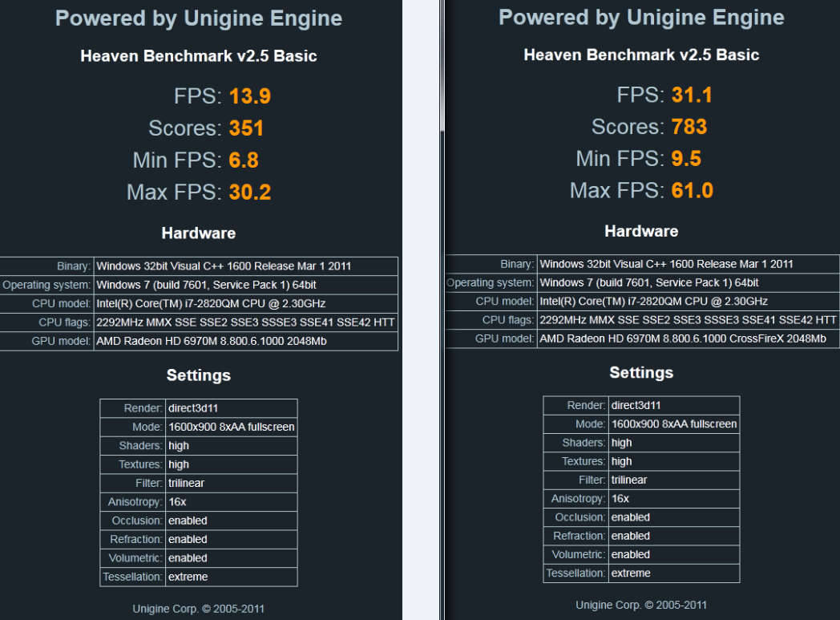840x620 pixels.
Task: Click right Occlusion value enabled
Action: coord(674,517)
